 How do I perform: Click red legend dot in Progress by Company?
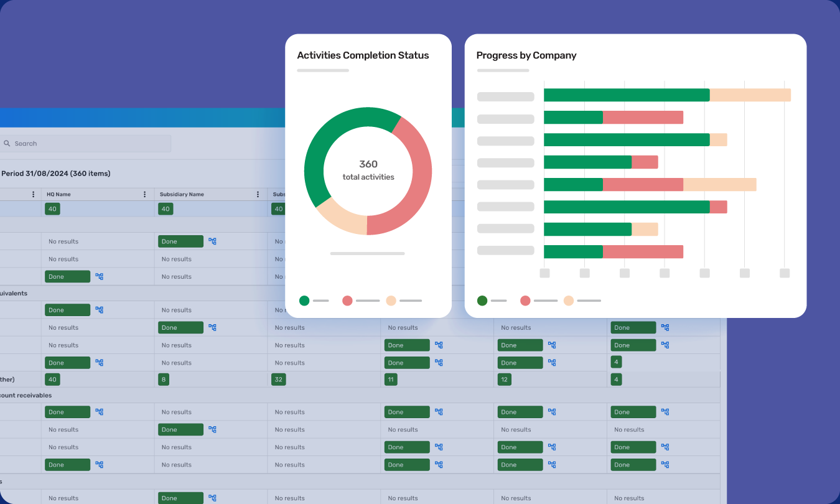pyautogui.click(x=525, y=301)
